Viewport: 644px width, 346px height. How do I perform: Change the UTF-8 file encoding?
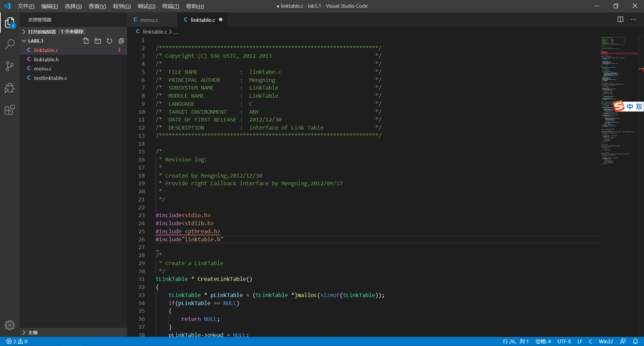[x=564, y=341]
